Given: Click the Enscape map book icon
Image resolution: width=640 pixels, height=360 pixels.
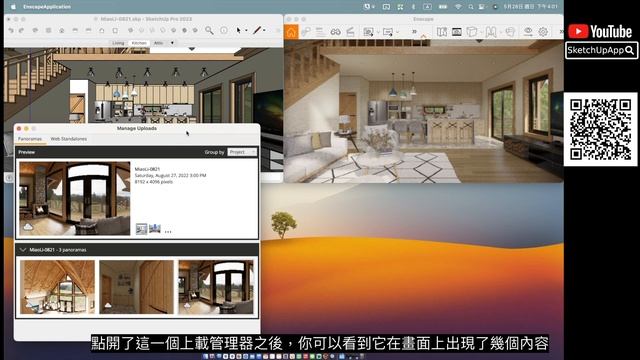Looking at the screenshot, I should click(491, 31).
